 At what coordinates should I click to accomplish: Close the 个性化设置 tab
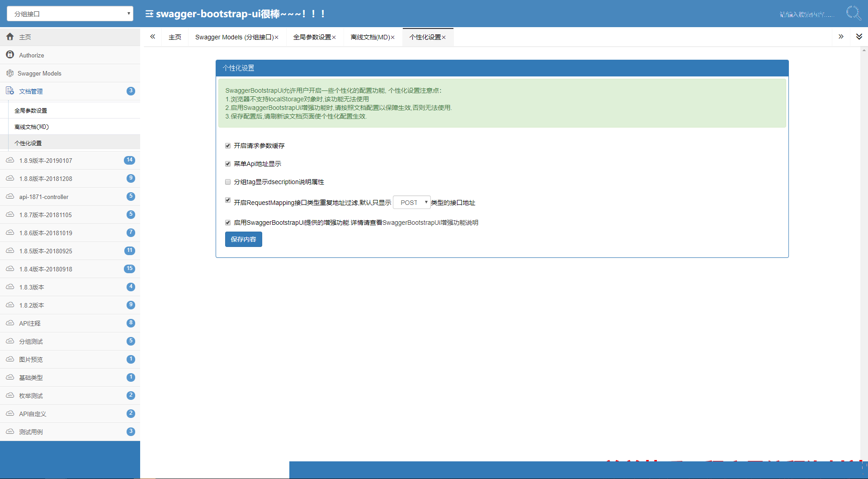(x=444, y=38)
